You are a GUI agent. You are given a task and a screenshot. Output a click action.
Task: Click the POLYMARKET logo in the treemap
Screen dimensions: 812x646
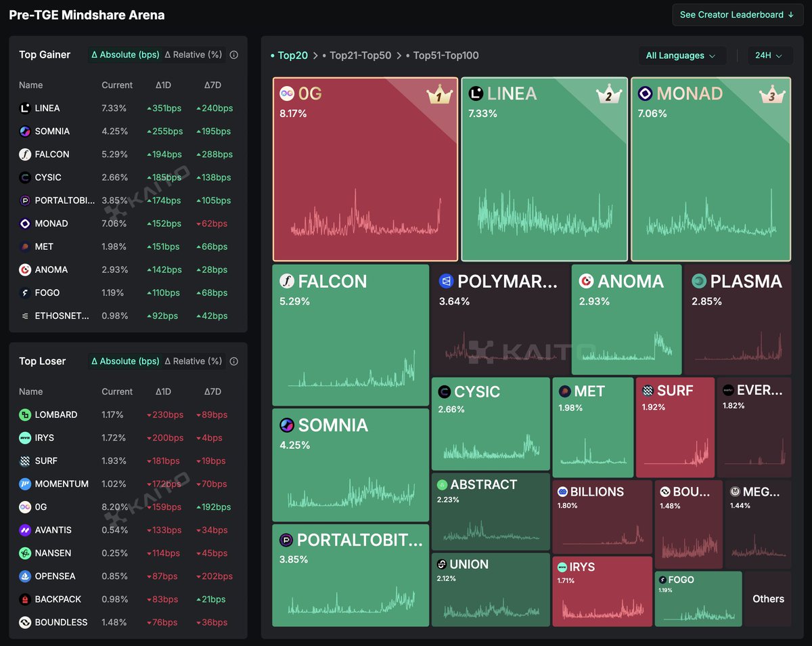445,281
